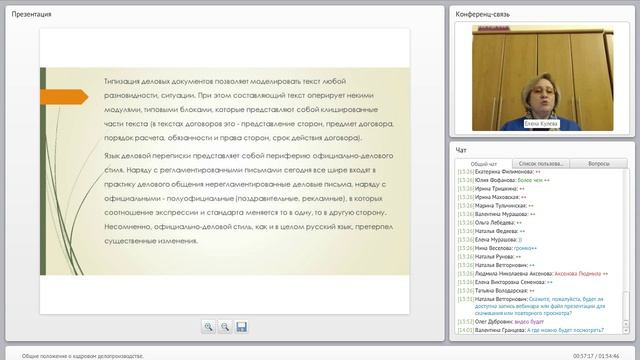This screenshot has height=360, width=640.
Task: Open the Список пользователей tab
Action: pyautogui.click(x=541, y=164)
